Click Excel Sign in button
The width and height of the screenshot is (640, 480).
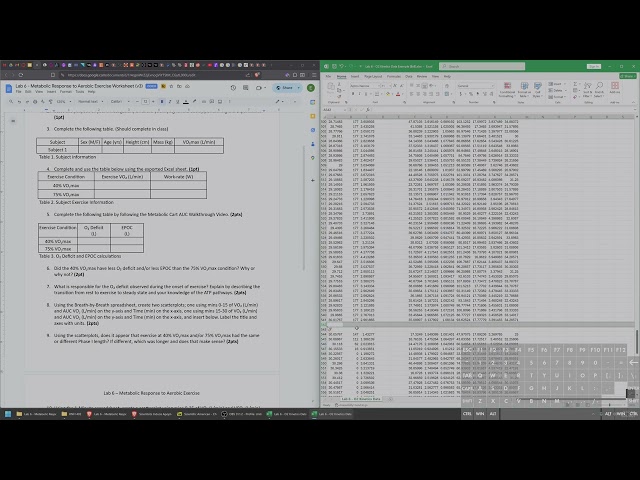point(594,66)
